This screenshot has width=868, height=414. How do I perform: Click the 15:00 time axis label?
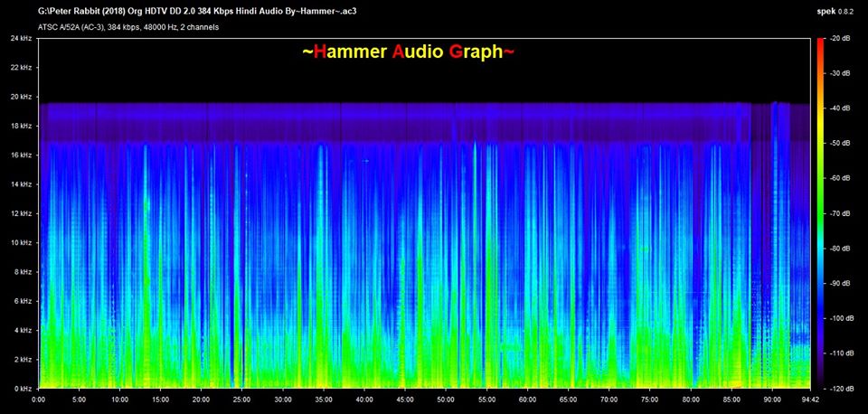pyautogui.click(x=161, y=399)
